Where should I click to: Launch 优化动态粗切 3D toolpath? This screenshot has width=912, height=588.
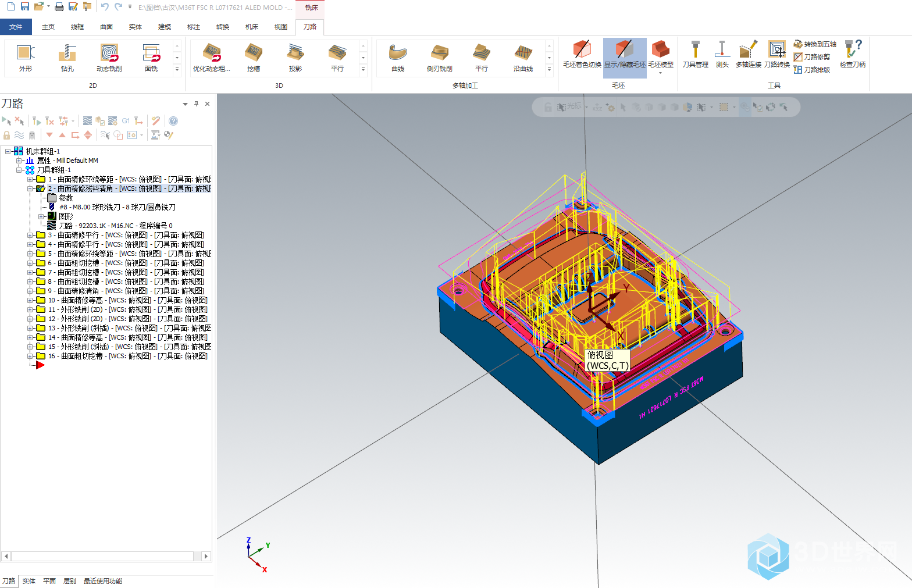pyautogui.click(x=212, y=58)
